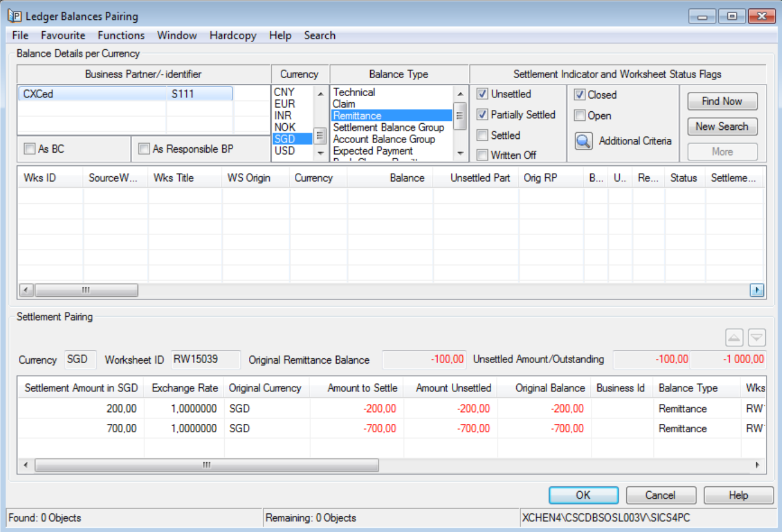Image resolution: width=782 pixels, height=532 pixels.
Task: Click the Additional Criteria magnifier icon
Action: [x=584, y=141]
